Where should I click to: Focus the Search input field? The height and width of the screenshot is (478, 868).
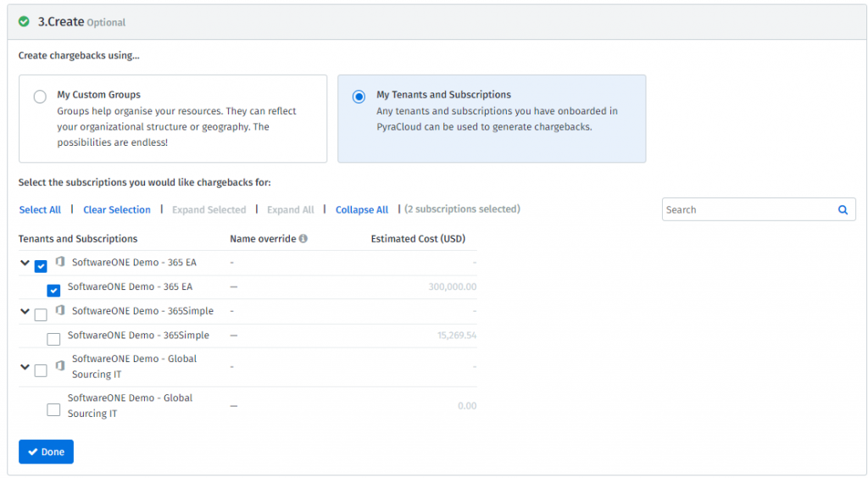click(746, 210)
